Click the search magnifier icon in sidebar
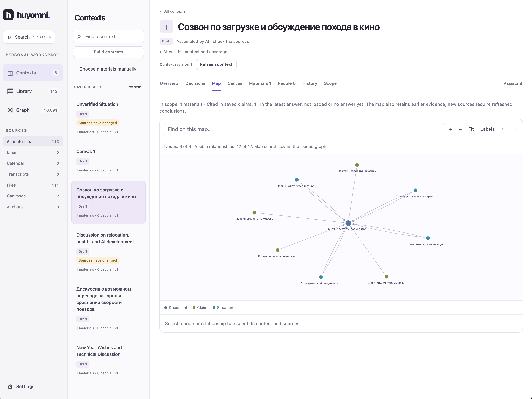 click(x=9, y=37)
